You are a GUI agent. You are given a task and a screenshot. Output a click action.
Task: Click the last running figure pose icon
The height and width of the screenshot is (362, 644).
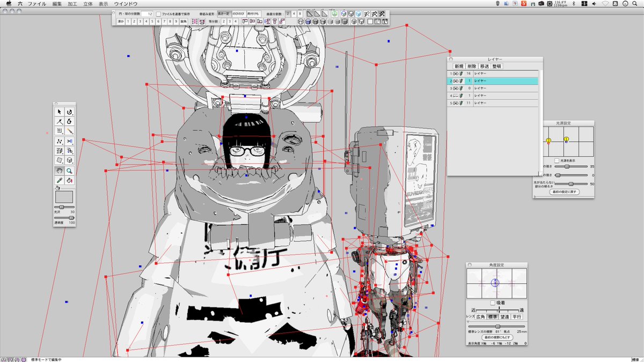[381, 13]
